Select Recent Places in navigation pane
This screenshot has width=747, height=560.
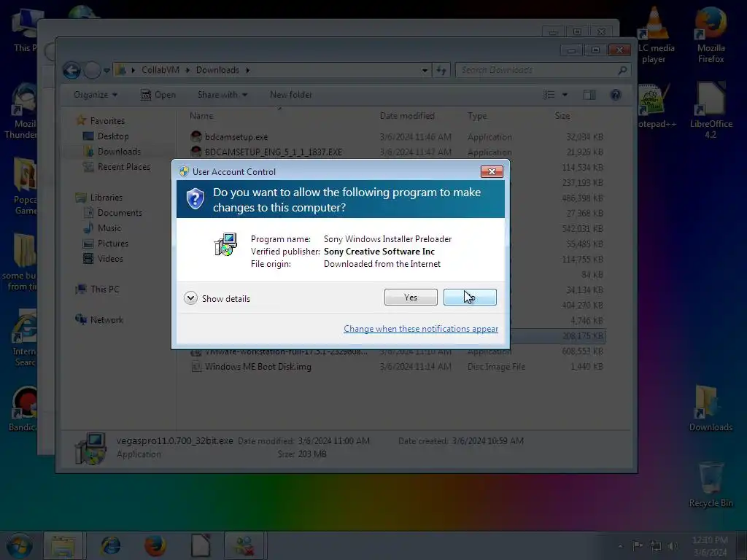[x=124, y=167]
